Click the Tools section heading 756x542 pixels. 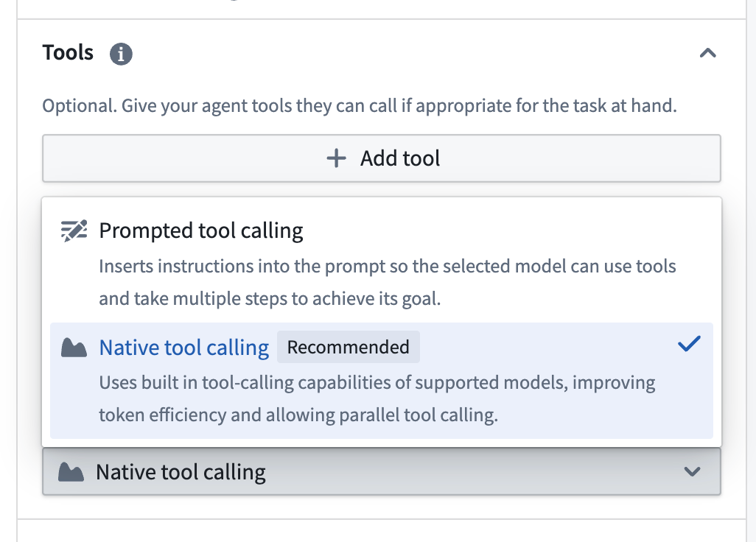(67, 52)
